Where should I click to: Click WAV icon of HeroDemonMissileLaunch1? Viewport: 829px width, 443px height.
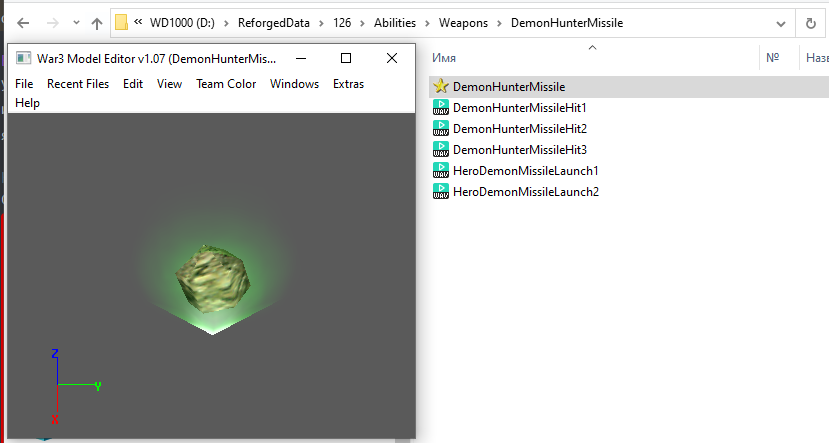[x=441, y=170]
